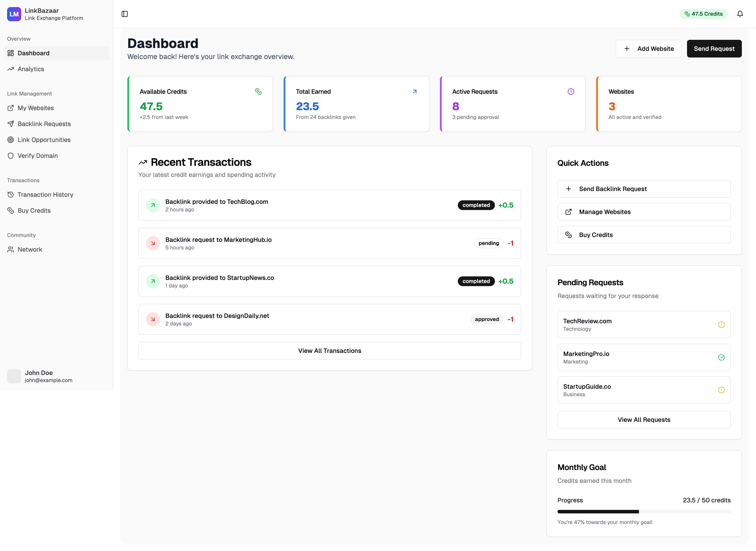Click View All Requests button
Image resolution: width=756 pixels, height=551 pixels.
coord(644,420)
